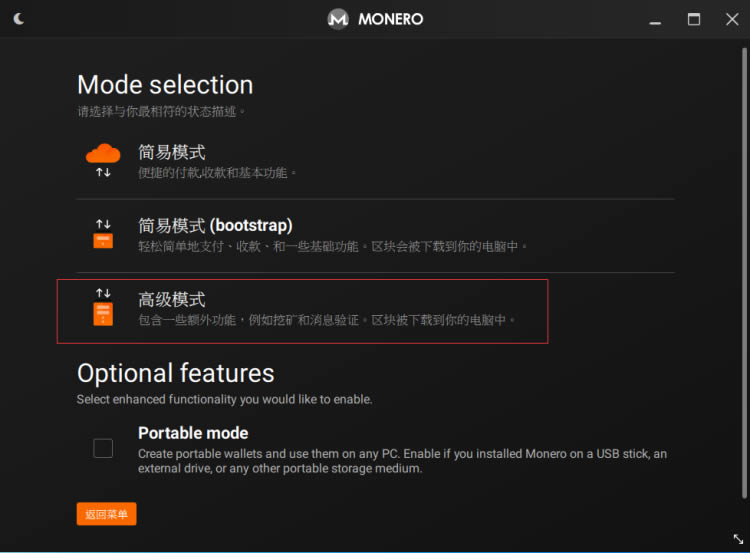Minimize the Monero window
Image resolution: width=750 pixels, height=553 pixels.
tap(655, 19)
